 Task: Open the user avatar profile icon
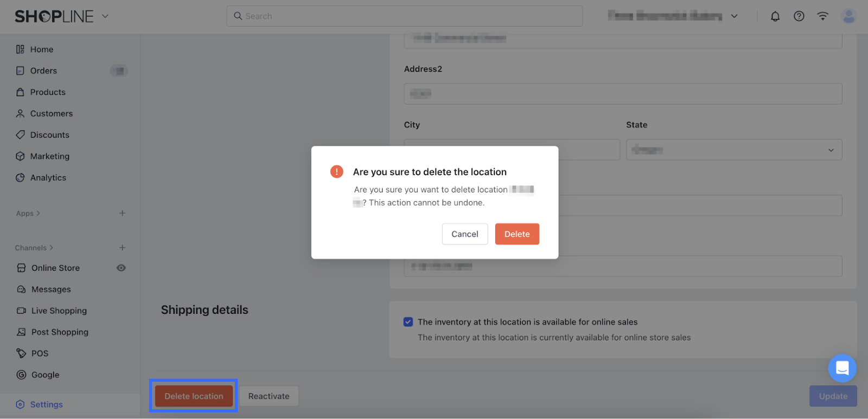[848, 16]
